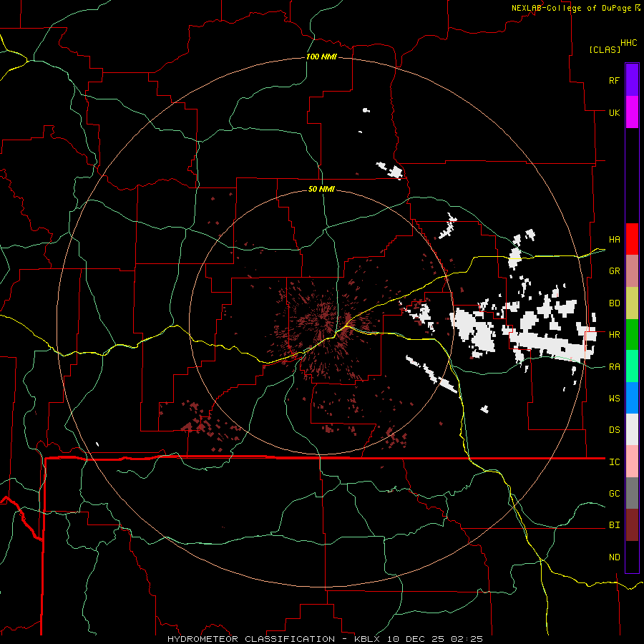Click the 10 DEC 25 date stamp
The image size is (644, 644).
pos(415,639)
